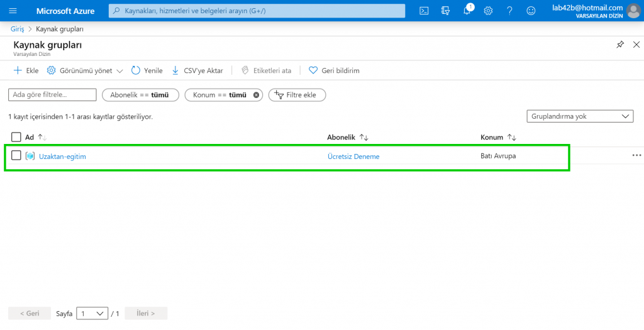
Task: Toggle select-all checkbox in header
Action: point(16,137)
